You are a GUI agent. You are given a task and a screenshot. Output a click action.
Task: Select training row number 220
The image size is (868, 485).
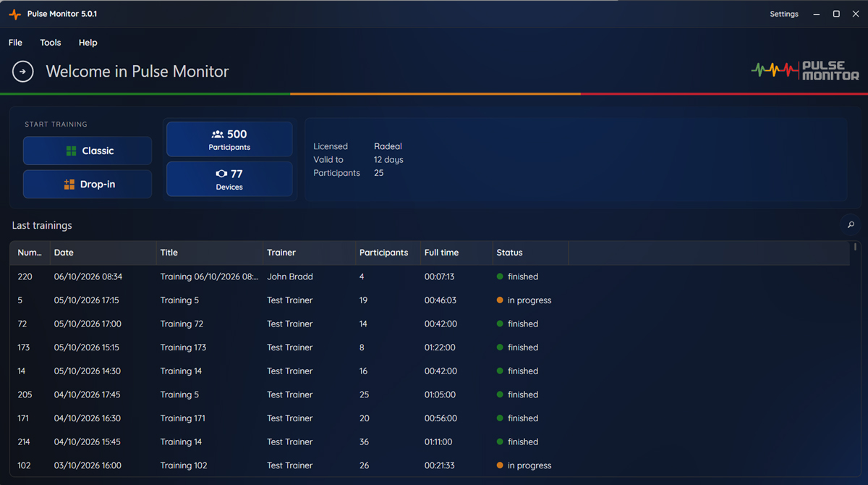tap(25, 277)
